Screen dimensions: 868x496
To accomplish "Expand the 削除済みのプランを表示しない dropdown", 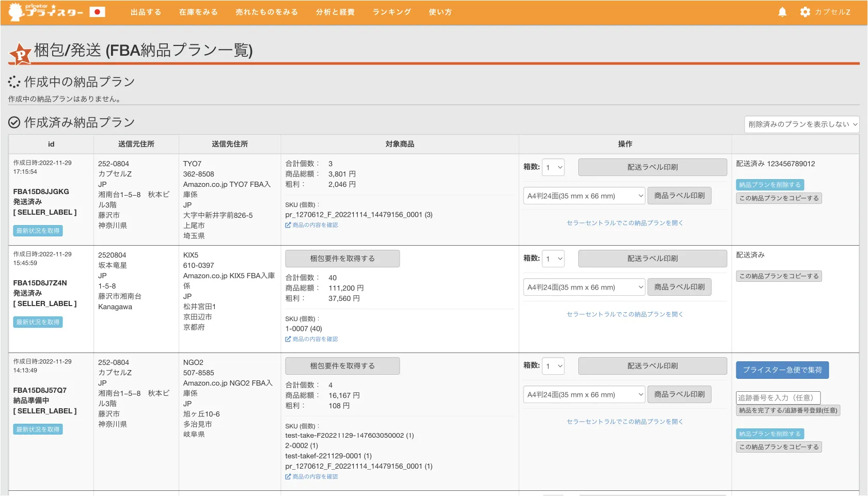I will point(801,124).
